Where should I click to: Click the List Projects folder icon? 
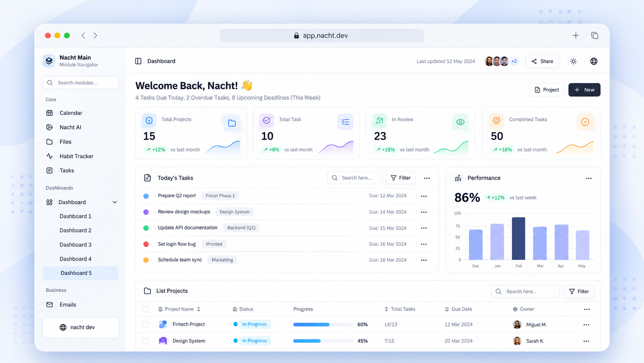[147, 291]
